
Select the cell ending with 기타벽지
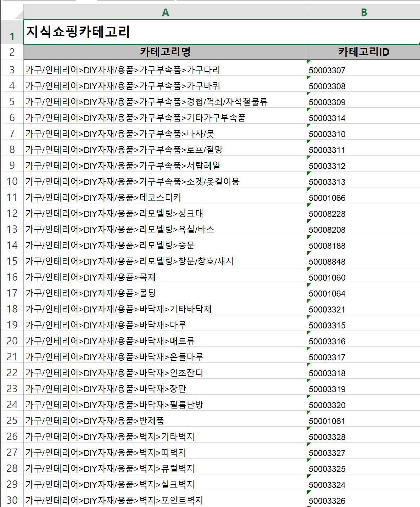pos(165,435)
